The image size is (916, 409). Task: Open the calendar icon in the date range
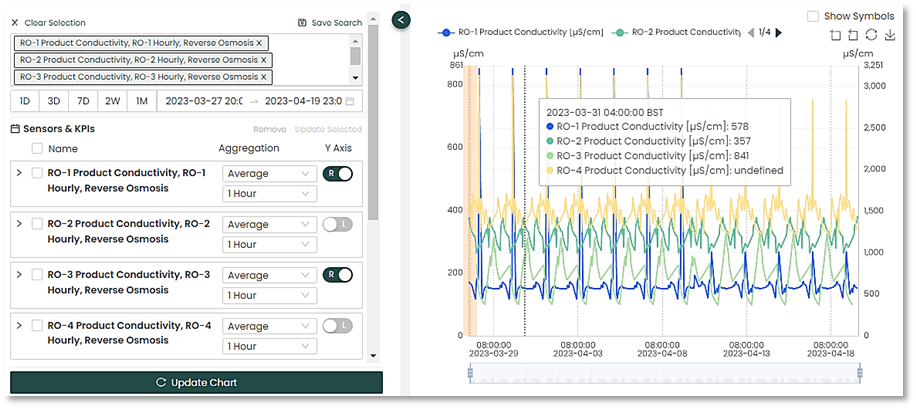(x=349, y=101)
